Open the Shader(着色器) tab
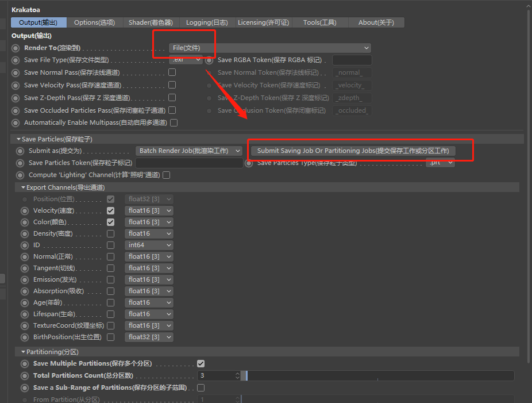 [x=151, y=22]
